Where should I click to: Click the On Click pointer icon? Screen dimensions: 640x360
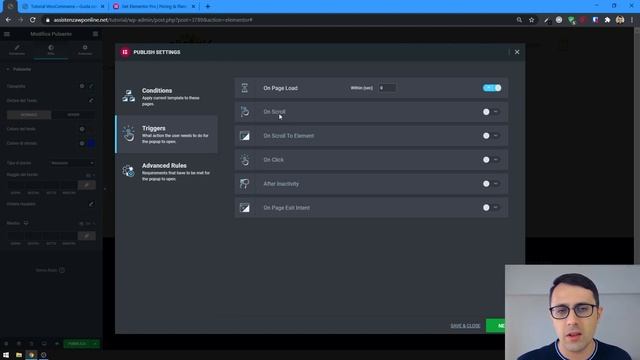[x=244, y=160]
